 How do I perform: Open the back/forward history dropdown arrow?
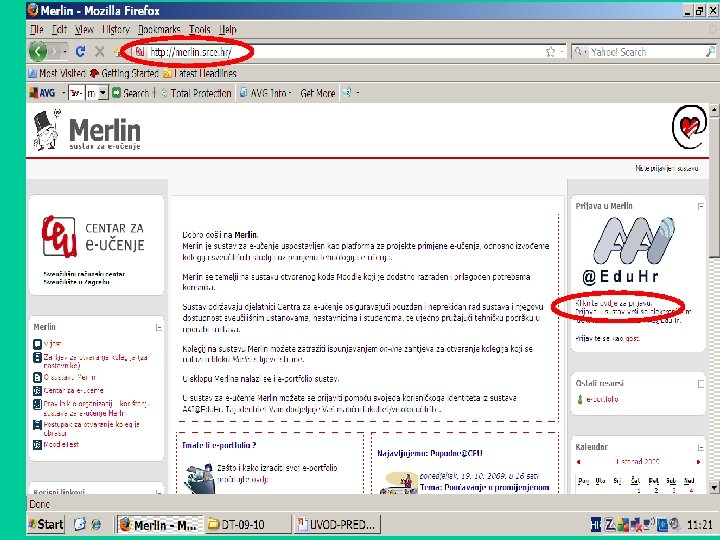click(x=65, y=52)
